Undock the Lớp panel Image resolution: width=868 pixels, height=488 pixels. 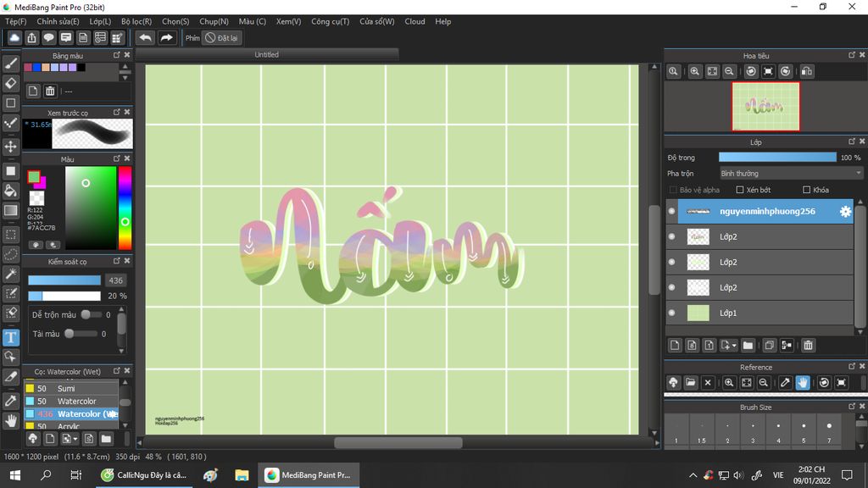[x=851, y=141]
